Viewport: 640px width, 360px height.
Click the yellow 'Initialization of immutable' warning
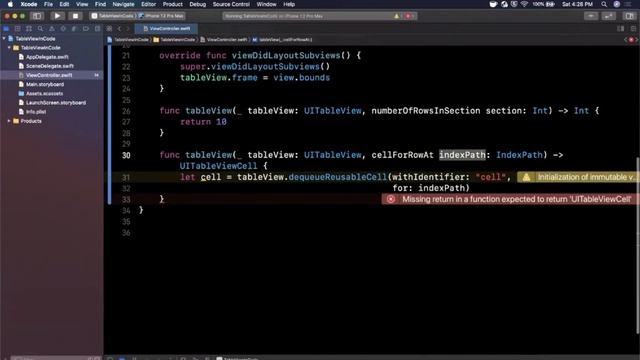[x=578, y=177]
